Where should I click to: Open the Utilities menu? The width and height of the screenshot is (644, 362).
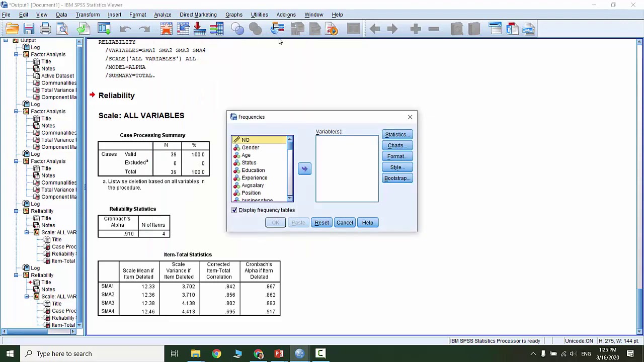point(260,15)
